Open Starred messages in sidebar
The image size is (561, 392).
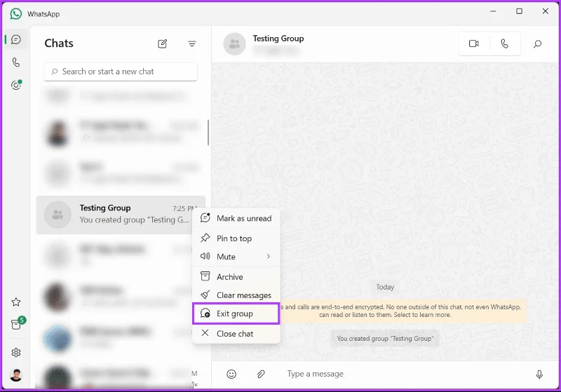pyautogui.click(x=15, y=302)
